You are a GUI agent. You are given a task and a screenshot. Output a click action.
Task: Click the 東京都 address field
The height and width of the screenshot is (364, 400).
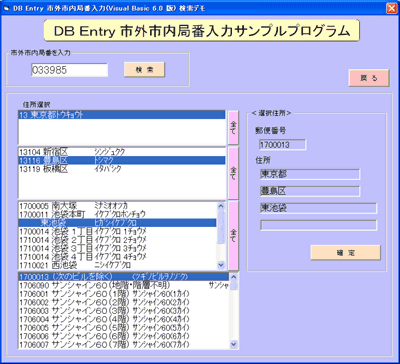(310, 174)
